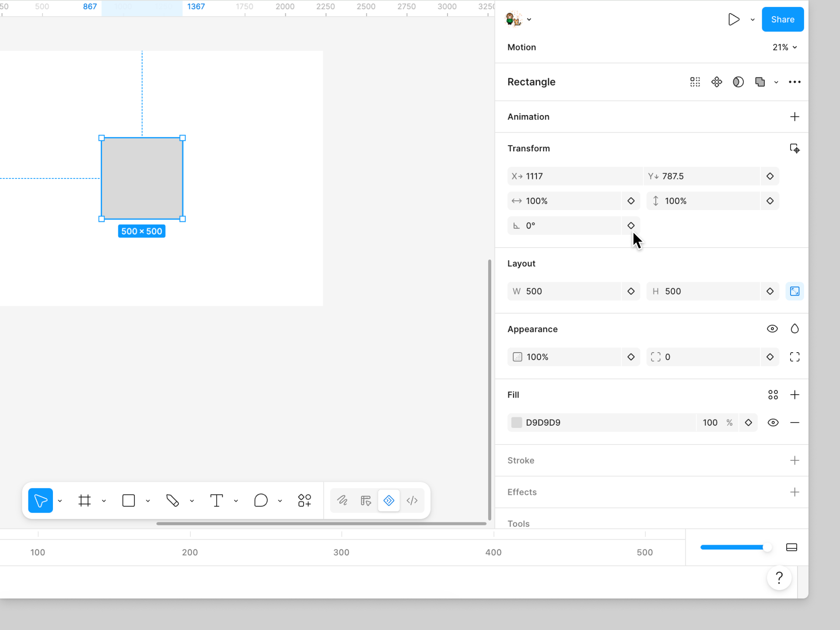Open move tools dropdown arrow

pos(60,501)
